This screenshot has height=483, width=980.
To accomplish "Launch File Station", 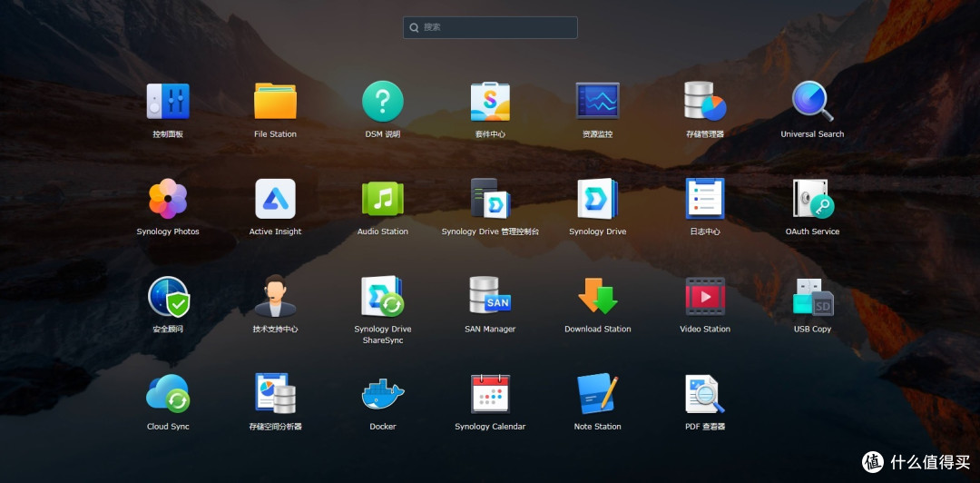I will 275,102.
